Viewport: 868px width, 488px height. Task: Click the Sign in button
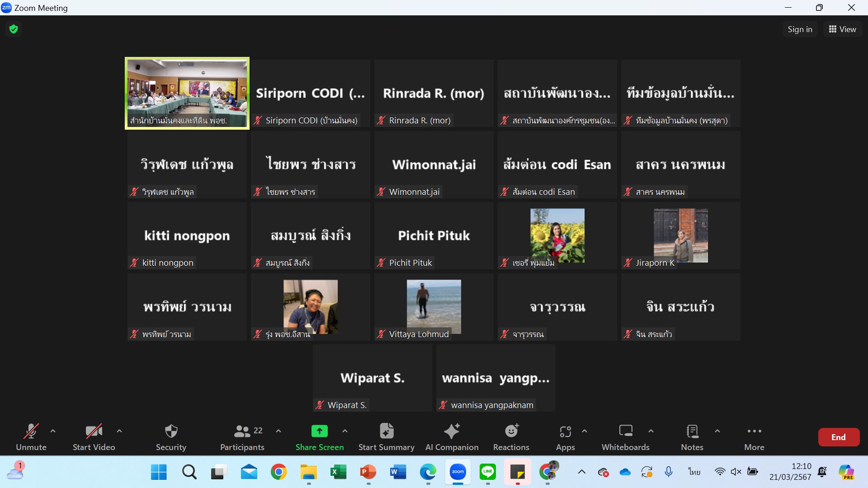coord(800,28)
